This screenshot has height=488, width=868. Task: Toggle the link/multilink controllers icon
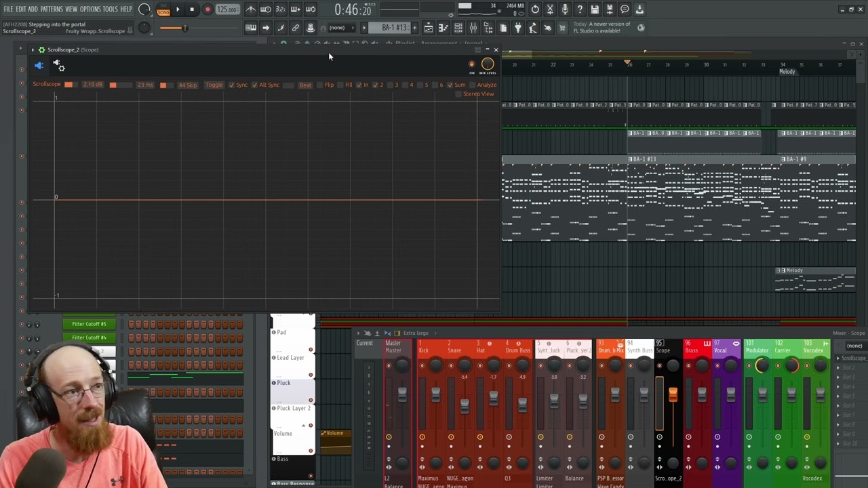coord(296,28)
